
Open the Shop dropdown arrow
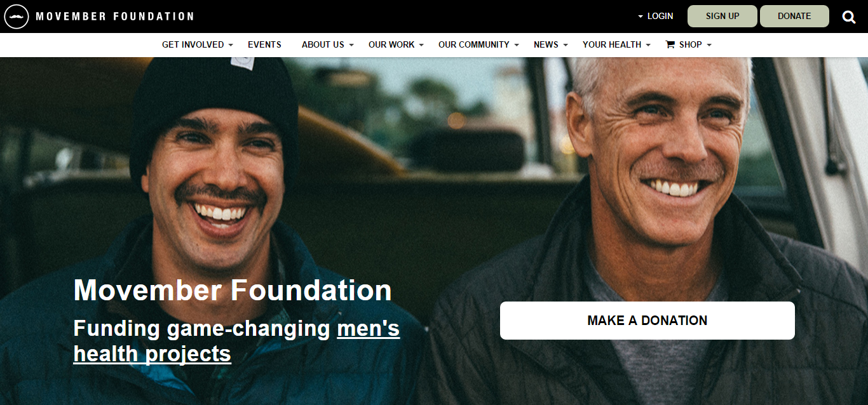[709, 45]
